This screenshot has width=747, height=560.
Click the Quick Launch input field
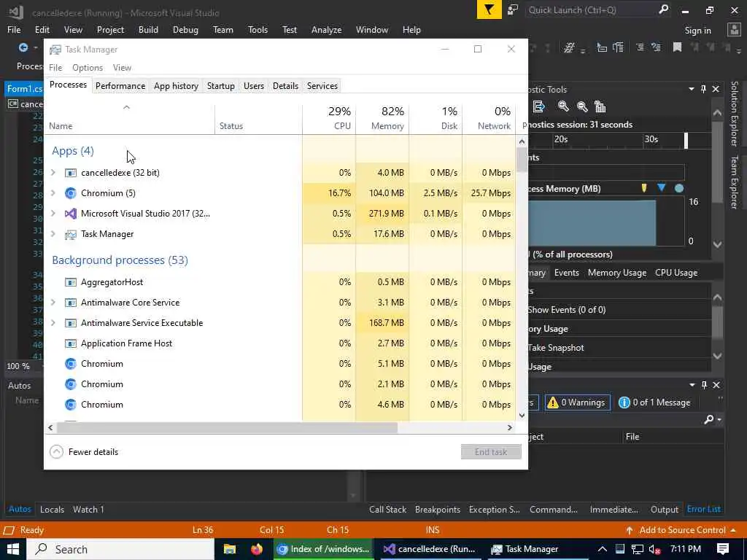pos(591,9)
